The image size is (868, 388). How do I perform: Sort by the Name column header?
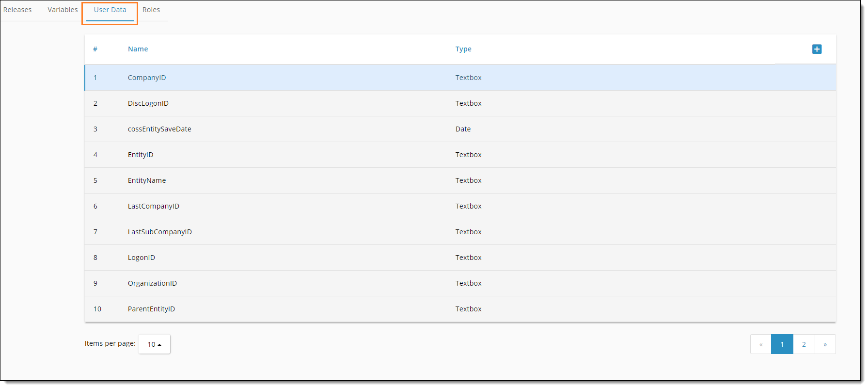138,49
